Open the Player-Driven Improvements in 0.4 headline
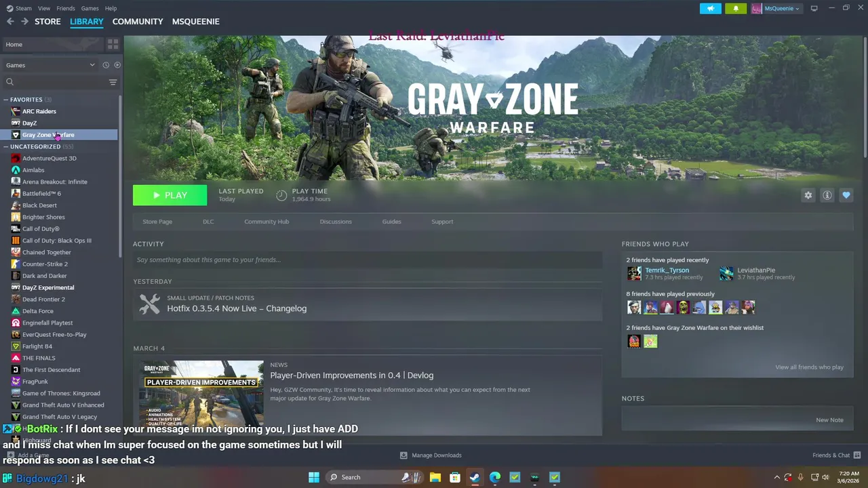 (351, 375)
